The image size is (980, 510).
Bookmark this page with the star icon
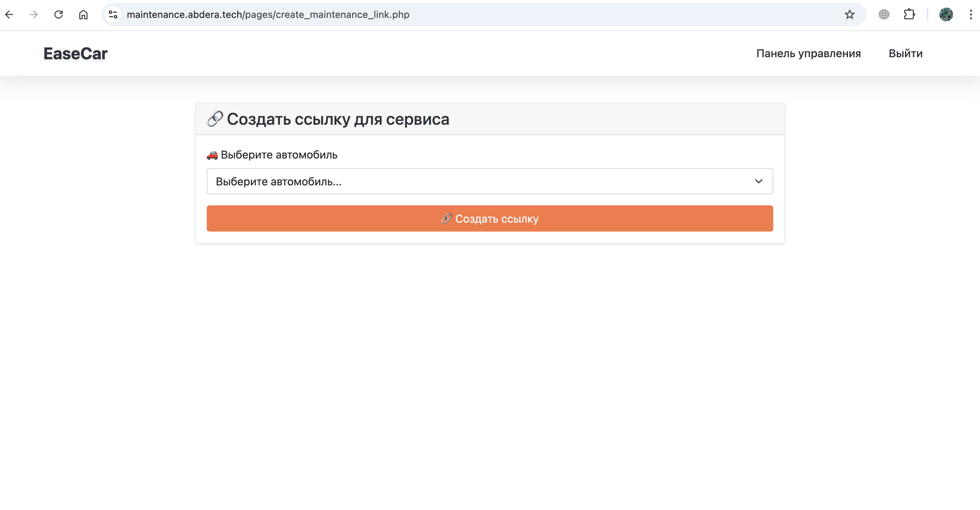pos(849,14)
